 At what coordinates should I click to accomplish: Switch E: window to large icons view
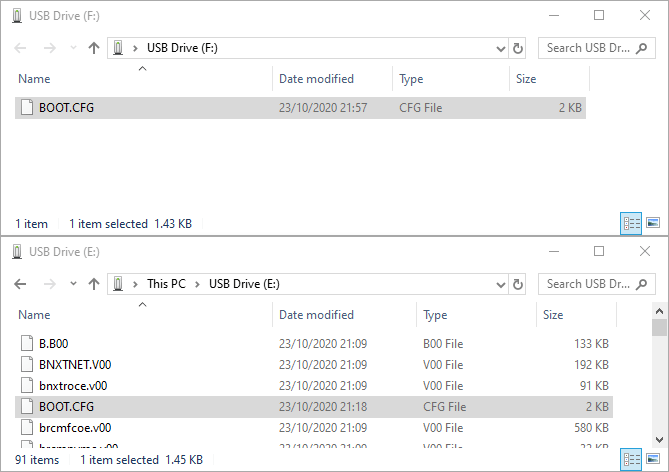[653, 460]
